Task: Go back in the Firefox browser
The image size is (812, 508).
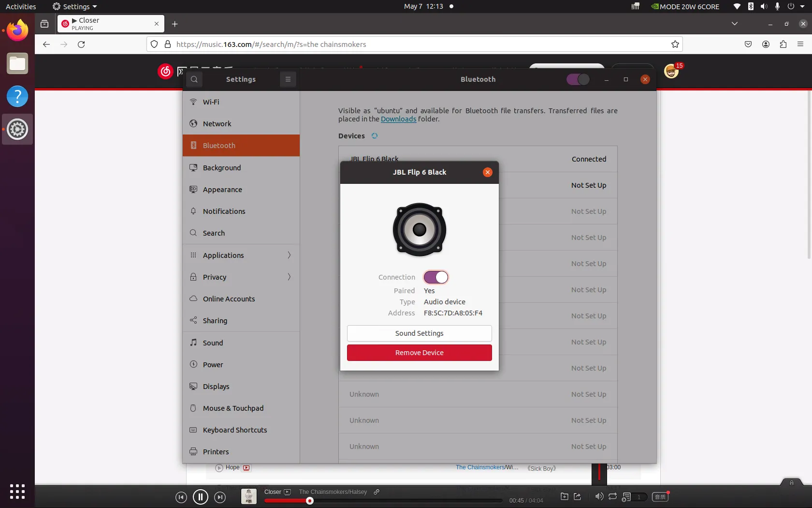Action: [46, 45]
